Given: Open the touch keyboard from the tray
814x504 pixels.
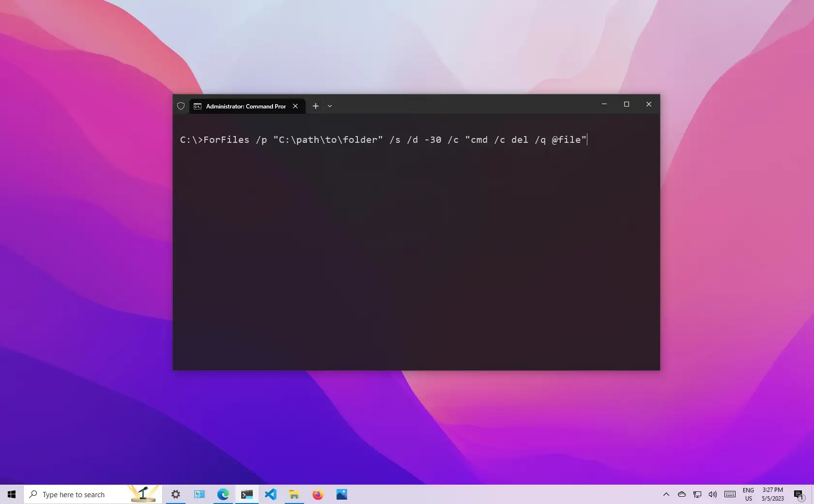Looking at the screenshot, I should 729,494.
